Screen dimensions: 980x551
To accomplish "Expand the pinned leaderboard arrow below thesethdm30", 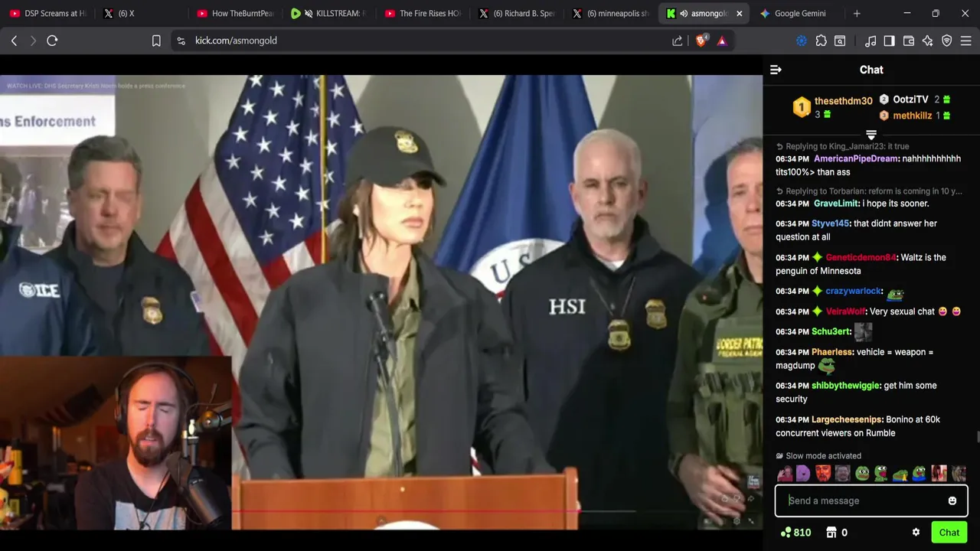I will click(871, 135).
